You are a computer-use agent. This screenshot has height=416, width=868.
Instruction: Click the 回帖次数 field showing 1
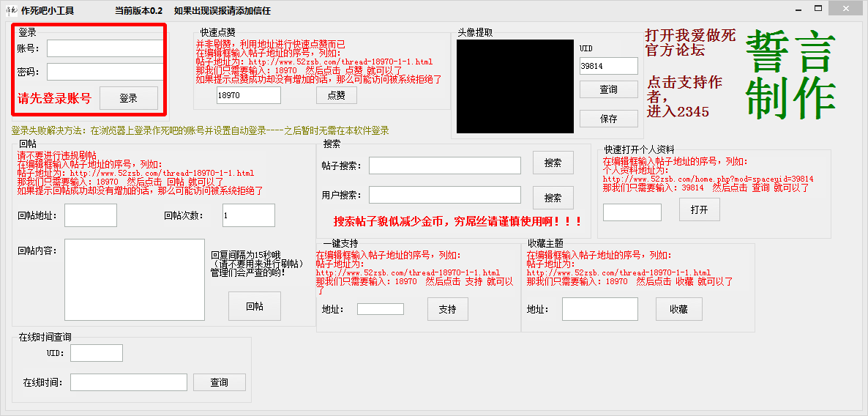[x=249, y=215]
